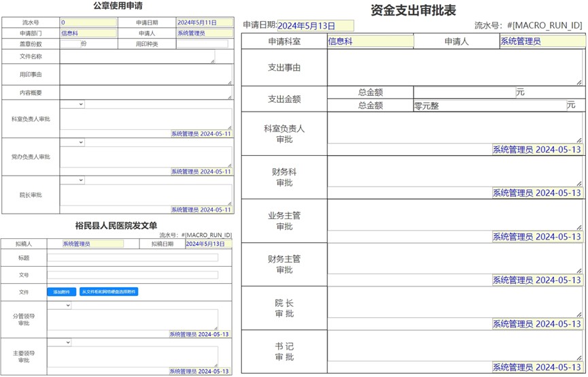Viewport: 588px width, 377px height.
Task: Open the 科室负责人审批 dropdown in 公章使用申请
Action: (x=72, y=104)
